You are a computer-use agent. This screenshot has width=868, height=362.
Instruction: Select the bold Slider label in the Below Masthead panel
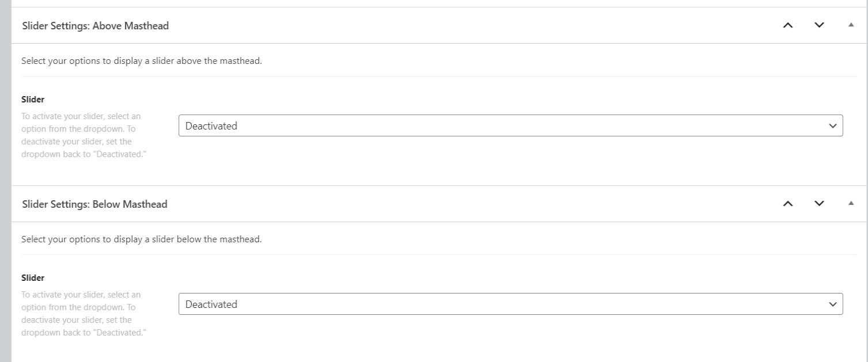tap(33, 278)
